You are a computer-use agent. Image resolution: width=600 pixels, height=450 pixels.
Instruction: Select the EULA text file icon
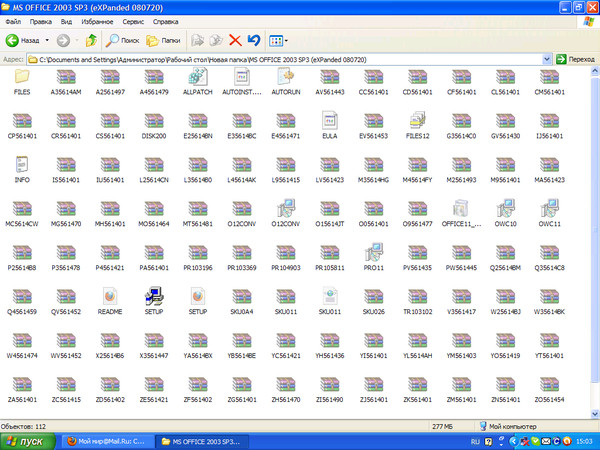click(329, 121)
